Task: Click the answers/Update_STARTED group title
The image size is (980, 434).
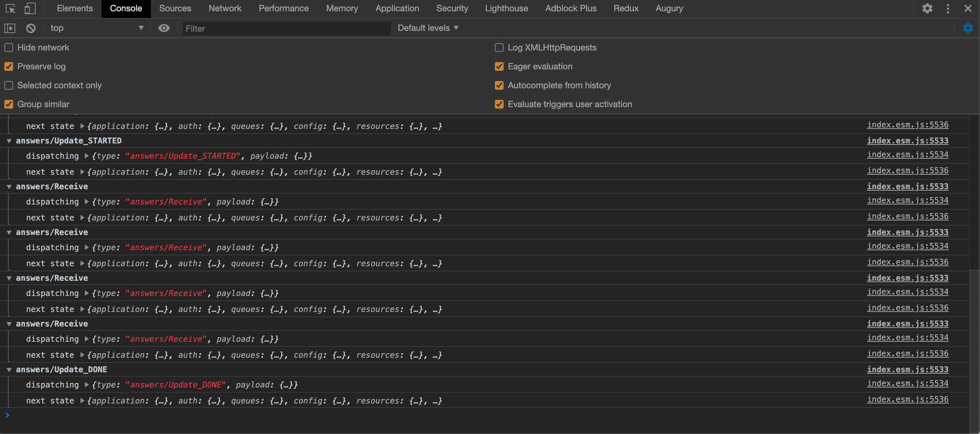Action: point(69,141)
